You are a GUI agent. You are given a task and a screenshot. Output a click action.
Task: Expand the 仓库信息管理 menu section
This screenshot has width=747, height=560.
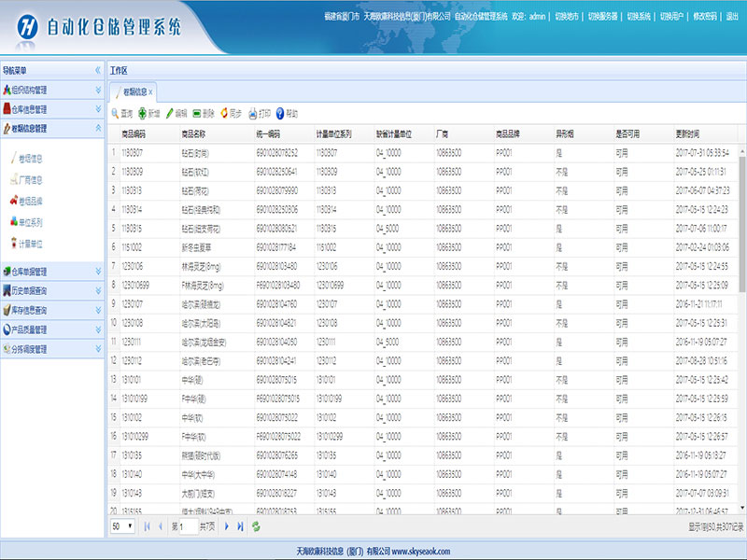(x=98, y=109)
